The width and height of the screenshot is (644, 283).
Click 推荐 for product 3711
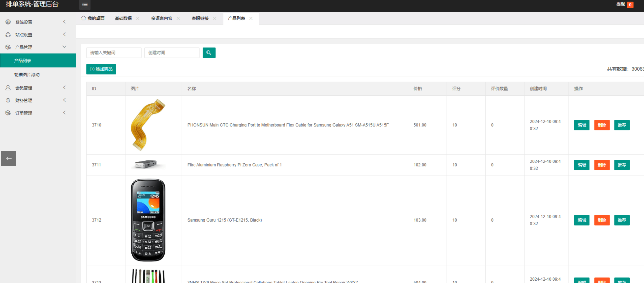click(622, 165)
